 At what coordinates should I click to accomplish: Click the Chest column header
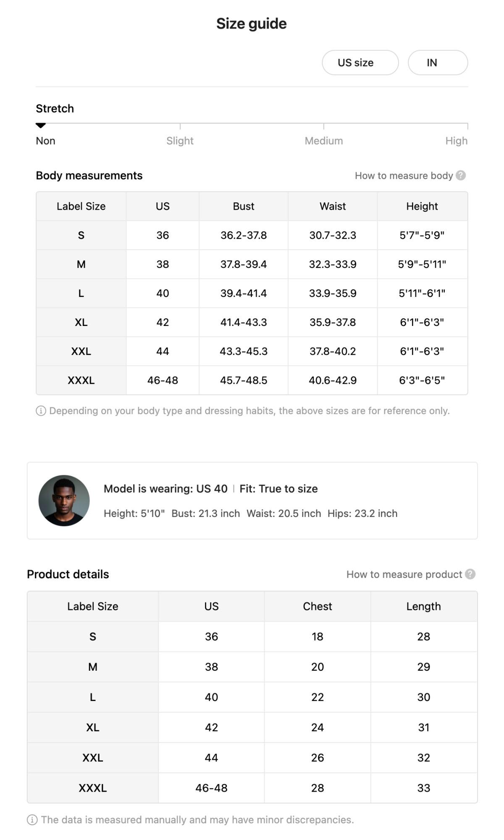click(x=318, y=606)
